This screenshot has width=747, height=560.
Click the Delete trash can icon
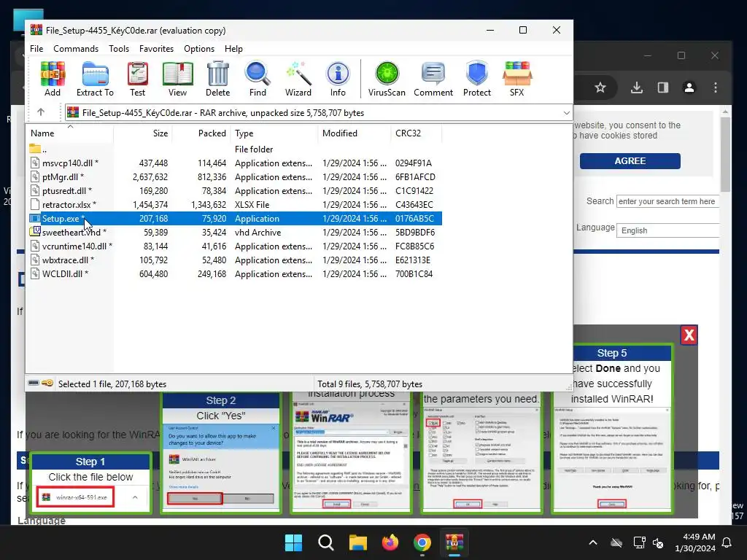point(217,79)
